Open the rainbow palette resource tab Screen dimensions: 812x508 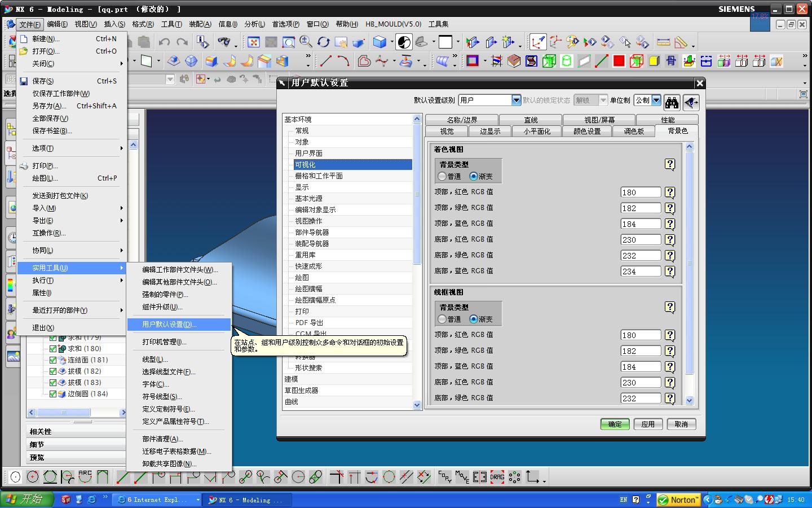11,285
